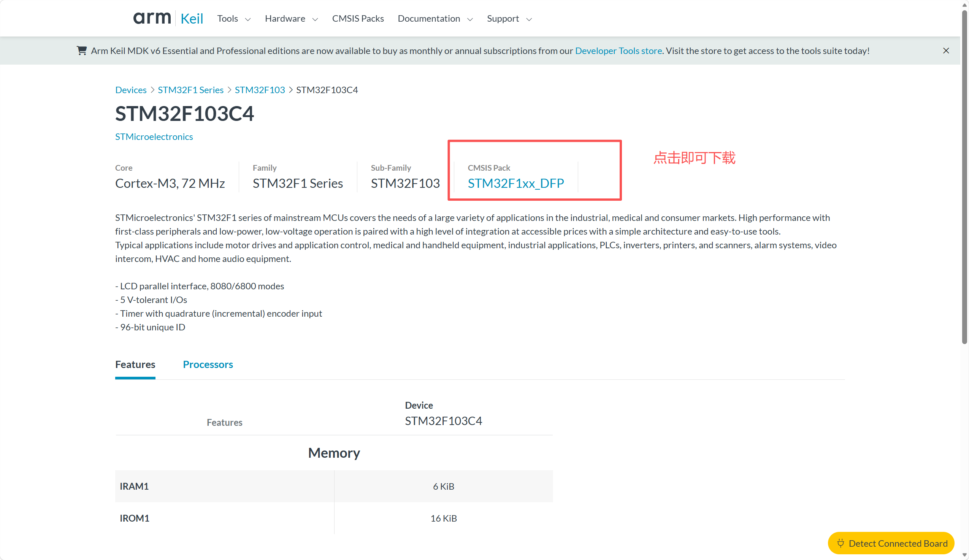Screen dimensions: 969x560
Task: Click Detect Connected Board button
Action: [x=891, y=543]
